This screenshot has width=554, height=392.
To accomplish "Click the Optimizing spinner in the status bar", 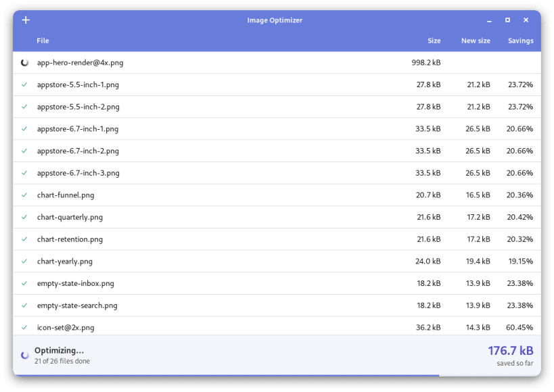I will (x=25, y=356).
